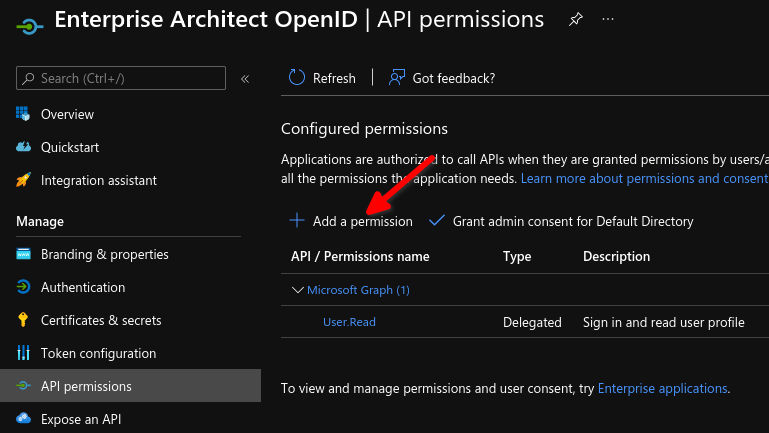
Task: Collapse the Microsoft Graph group chevron
Action: [297, 290]
